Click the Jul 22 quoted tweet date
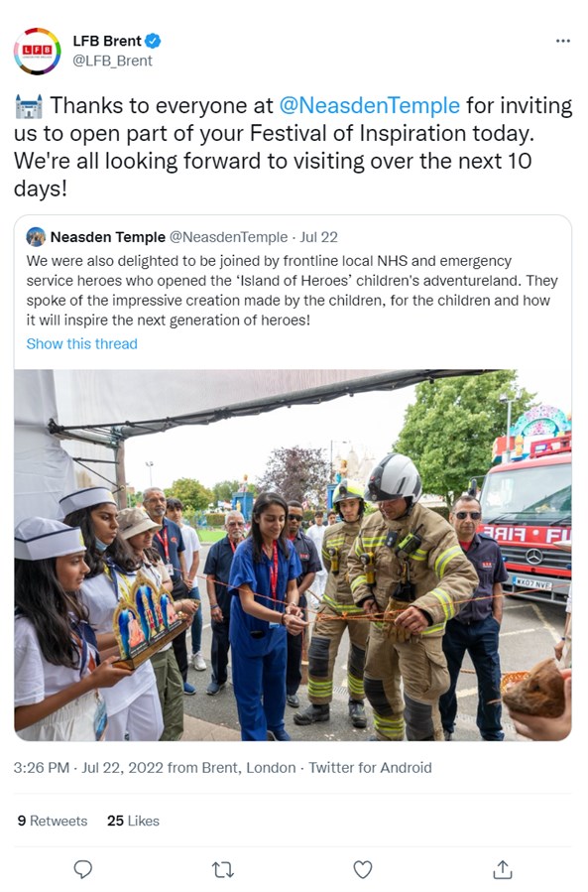 coord(319,237)
